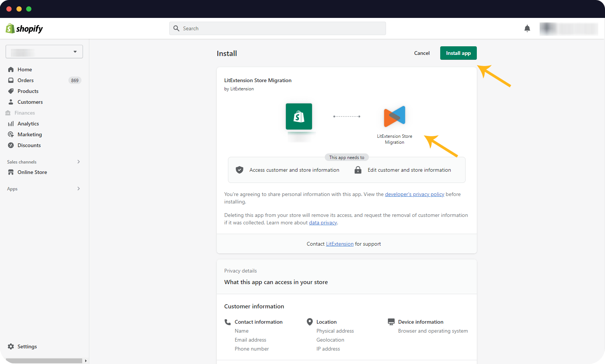Click the Customers person icon

click(x=11, y=102)
